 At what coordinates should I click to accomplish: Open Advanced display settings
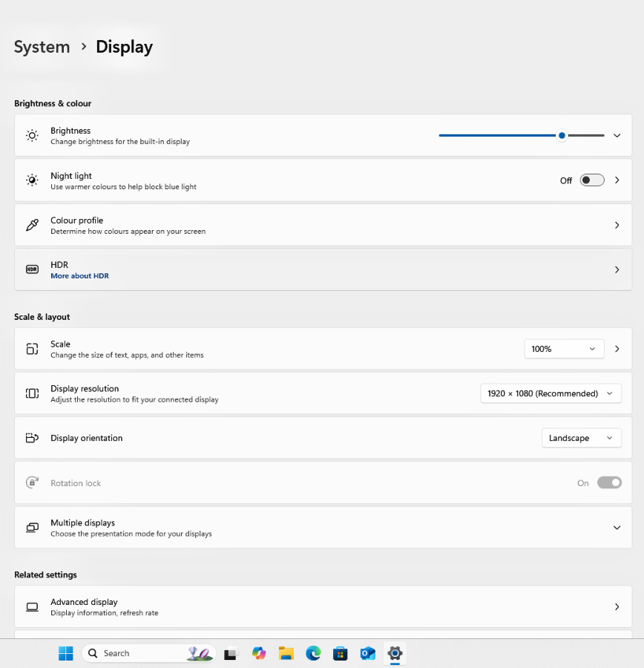click(x=323, y=606)
